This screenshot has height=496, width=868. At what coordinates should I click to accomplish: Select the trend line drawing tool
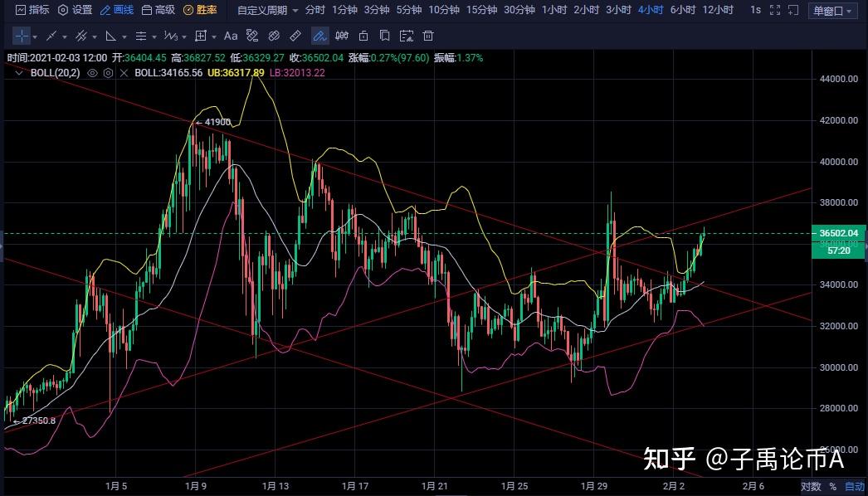pos(51,36)
